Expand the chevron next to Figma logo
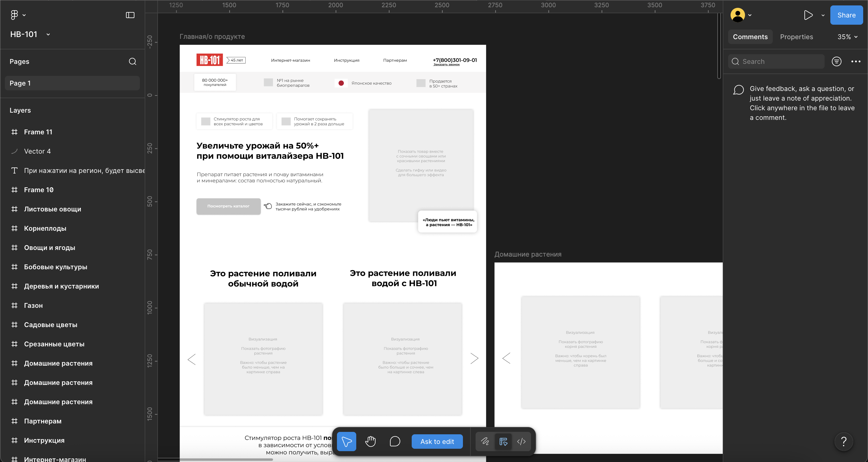Viewport: 868px width, 462px height. click(24, 15)
